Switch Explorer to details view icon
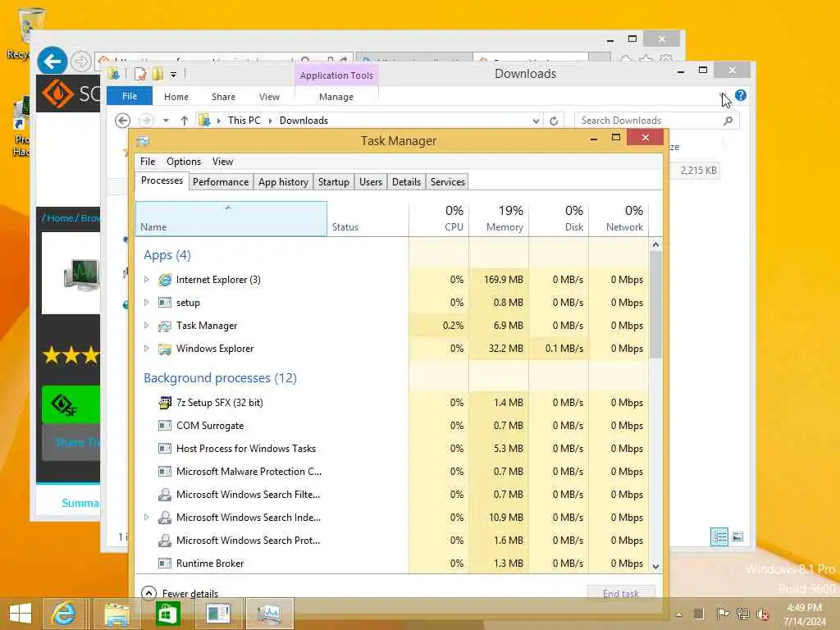Viewport: 840px width, 630px height. [719, 536]
